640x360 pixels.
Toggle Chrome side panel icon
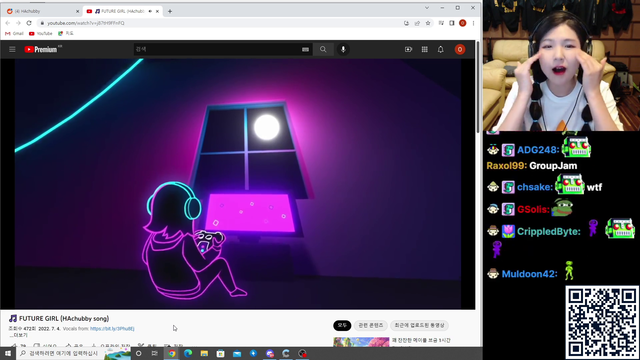click(451, 23)
